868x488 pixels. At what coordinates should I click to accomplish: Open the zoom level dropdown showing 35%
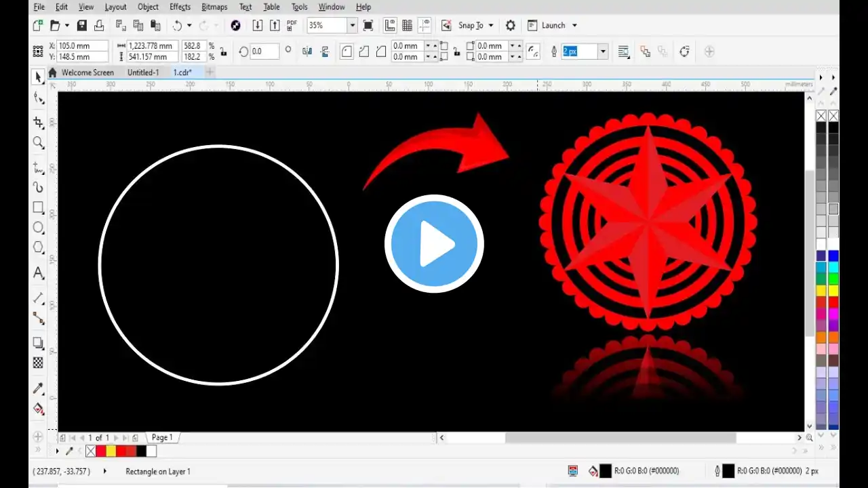coord(352,26)
